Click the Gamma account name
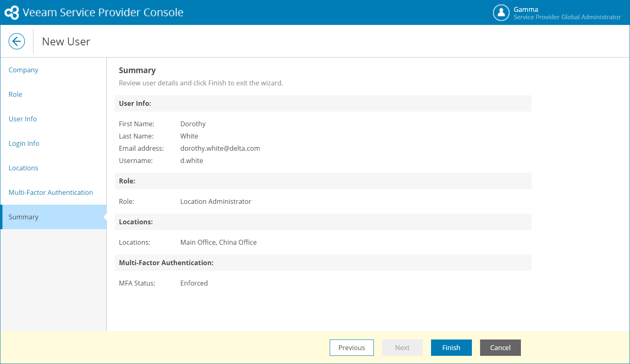This screenshot has width=630, height=364. (x=526, y=9)
